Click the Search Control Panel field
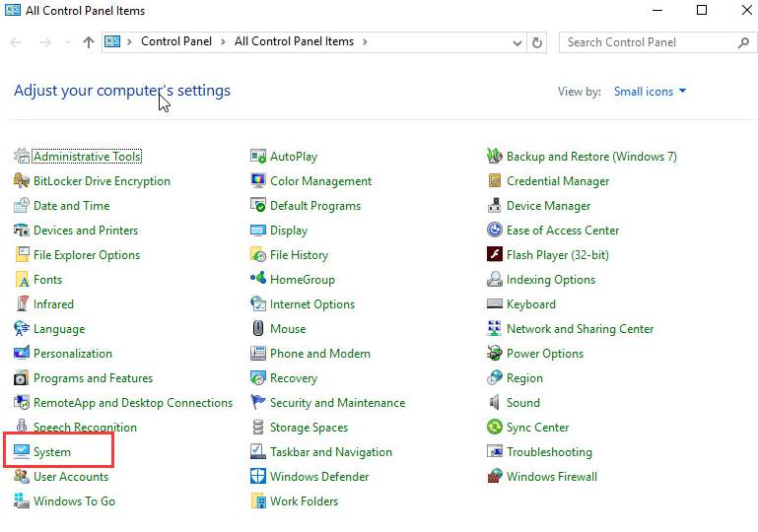This screenshot has width=758, height=532. [657, 42]
